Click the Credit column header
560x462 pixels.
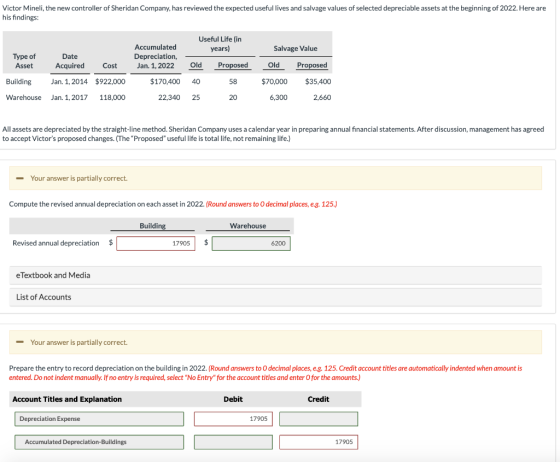(318, 399)
